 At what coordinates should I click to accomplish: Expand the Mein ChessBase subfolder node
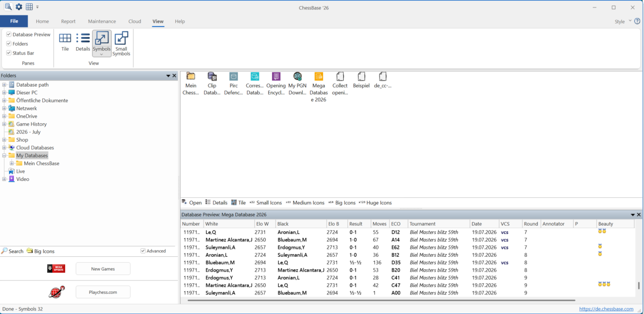(12, 163)
